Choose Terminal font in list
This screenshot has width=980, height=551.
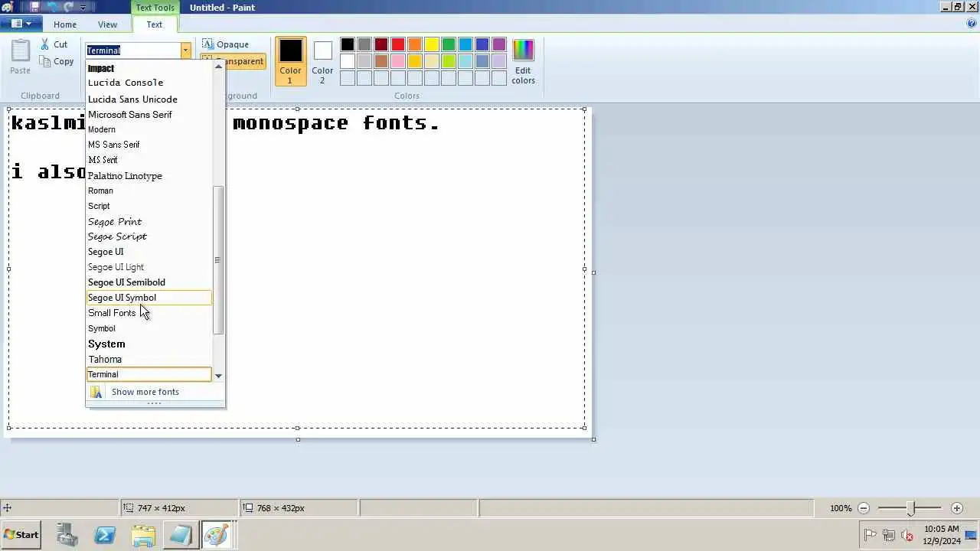coord(149,374)
